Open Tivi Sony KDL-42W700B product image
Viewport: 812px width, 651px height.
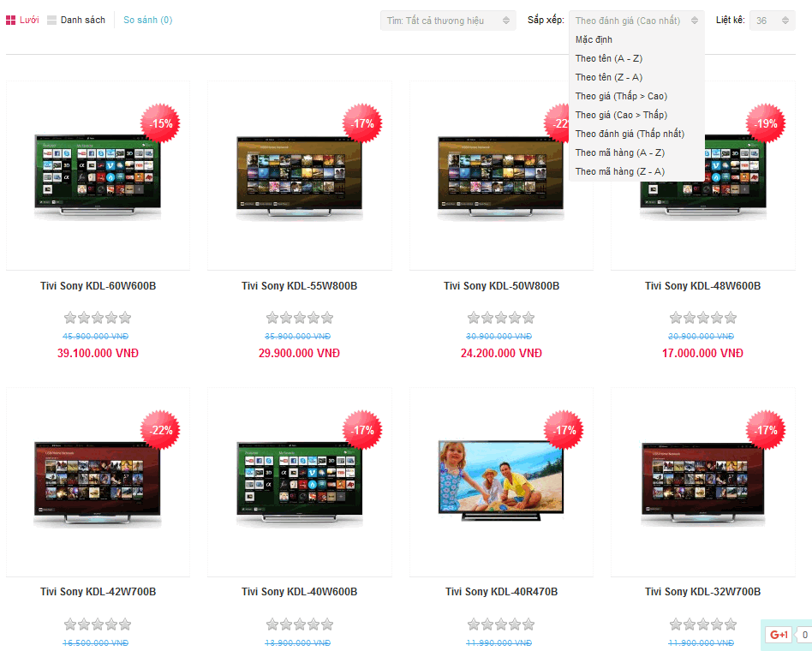(98, 483)
